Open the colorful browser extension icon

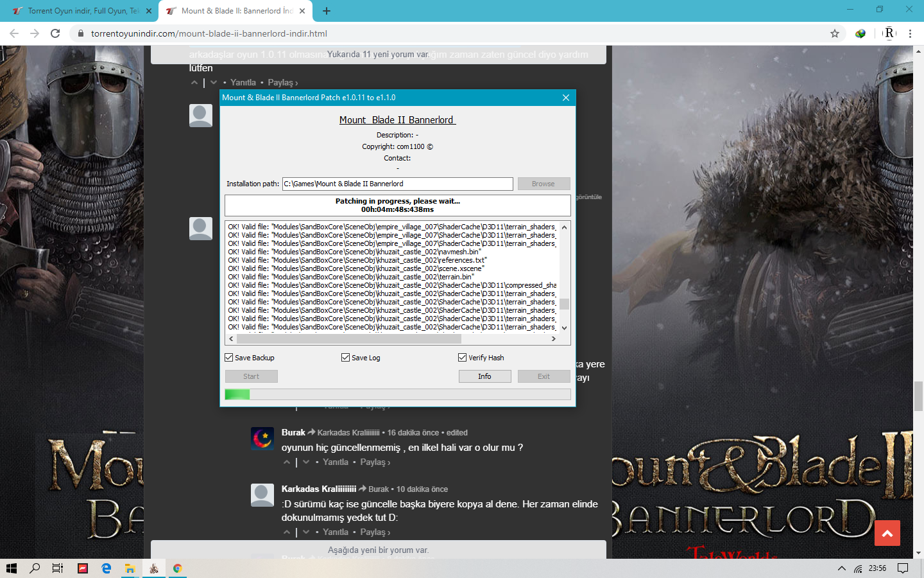pyautogui.click(x=860, y=33)
